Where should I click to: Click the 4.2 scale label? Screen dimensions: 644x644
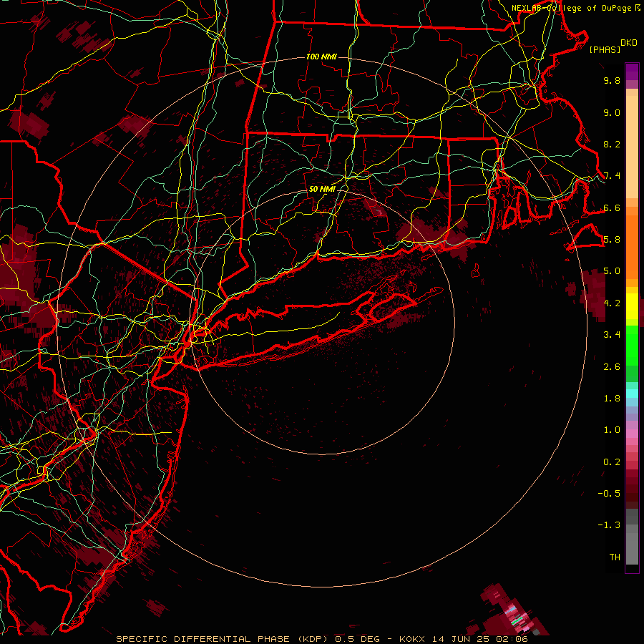[612, 303]
